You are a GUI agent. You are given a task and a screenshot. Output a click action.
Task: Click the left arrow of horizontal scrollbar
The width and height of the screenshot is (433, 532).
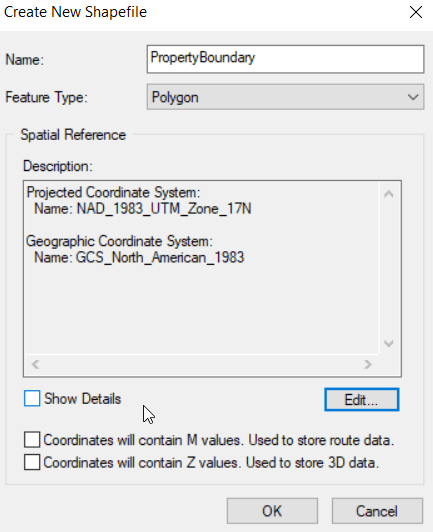[x=35, y=365]
